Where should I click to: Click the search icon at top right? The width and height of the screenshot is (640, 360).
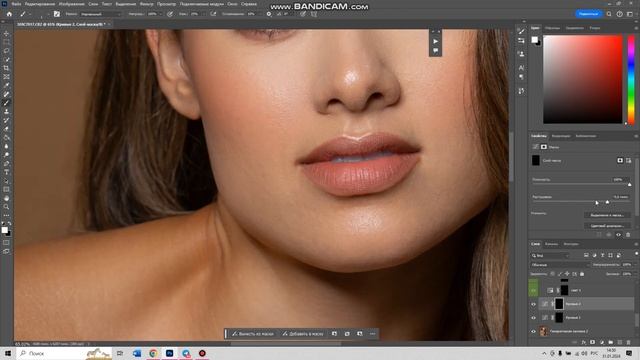[x=609, y=14]
